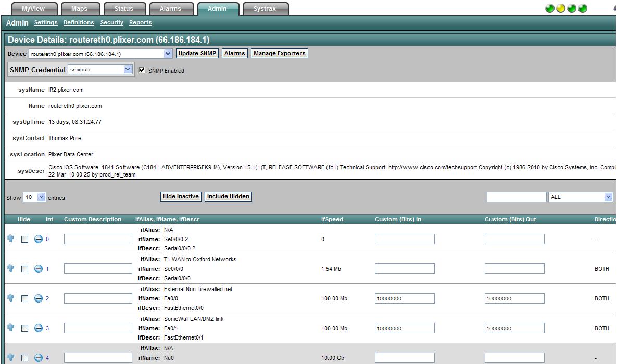Click blue minus icon for interface 3
The width and height of the screenshot is (617, 364).
(38, 328)
